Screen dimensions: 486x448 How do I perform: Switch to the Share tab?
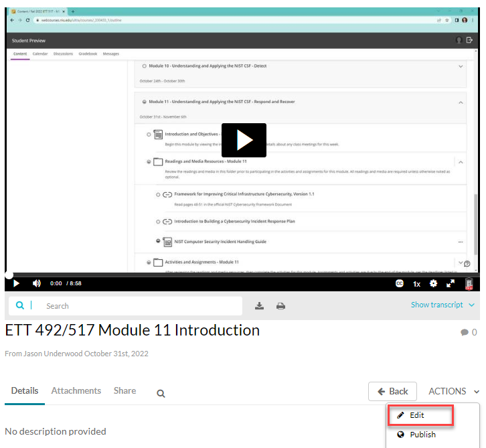pos(125,390)
